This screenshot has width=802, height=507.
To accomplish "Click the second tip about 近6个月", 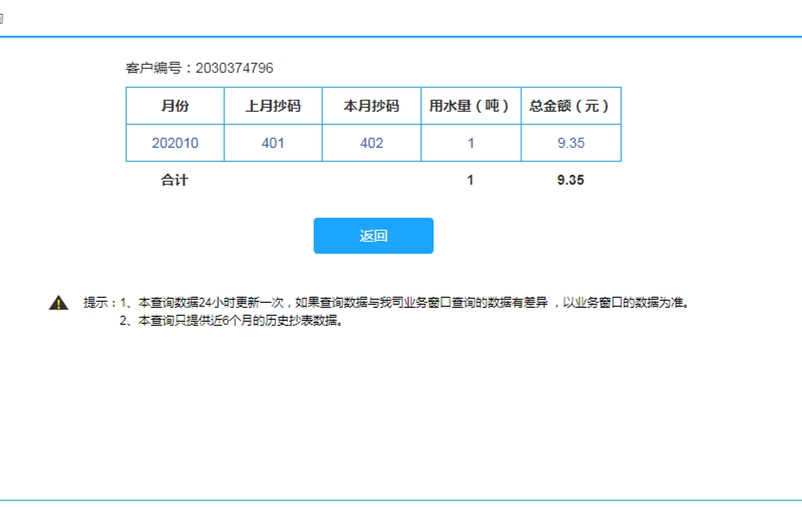I will coord(231,321).
